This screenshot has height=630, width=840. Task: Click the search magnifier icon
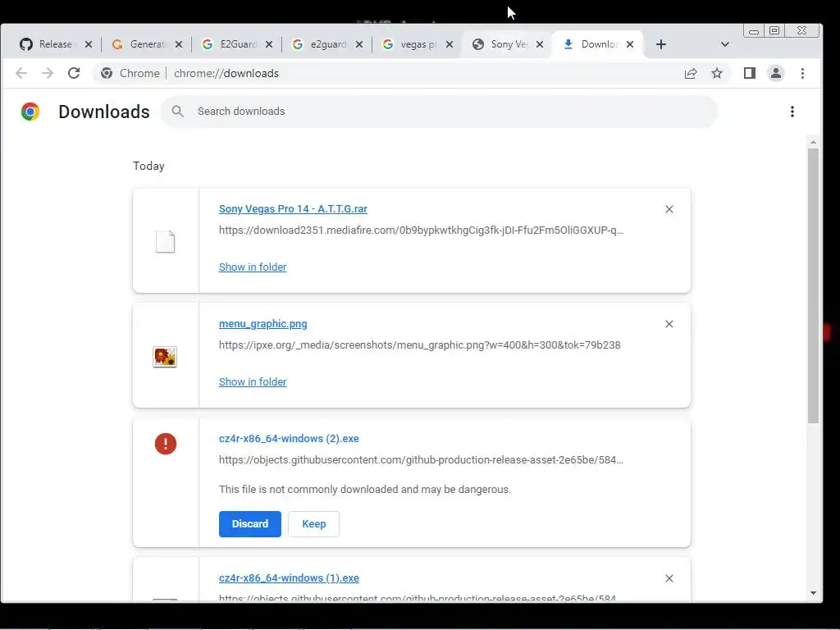[x=178, y=112]
